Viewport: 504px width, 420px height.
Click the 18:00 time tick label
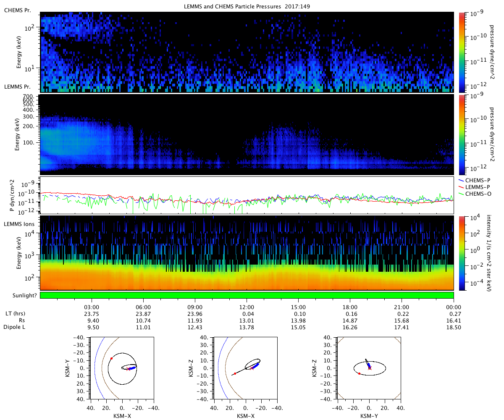[350, 307]
